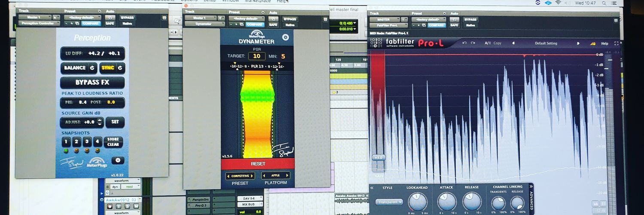Toggle solo S on AwkAw0912_03 track
The height and width of the screenshot is (215, 644).
coord(128,206)
